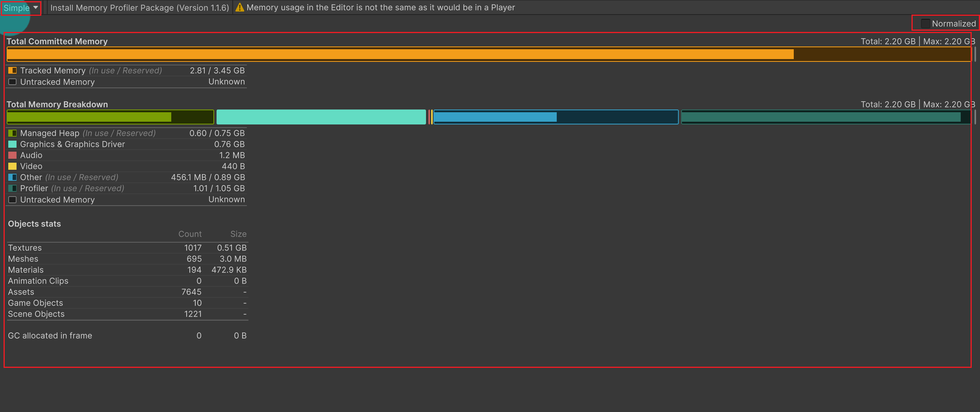This screenshot has width=980, height=412.
Task: Click Install Memory Profiler Package button
Action: 139,8
